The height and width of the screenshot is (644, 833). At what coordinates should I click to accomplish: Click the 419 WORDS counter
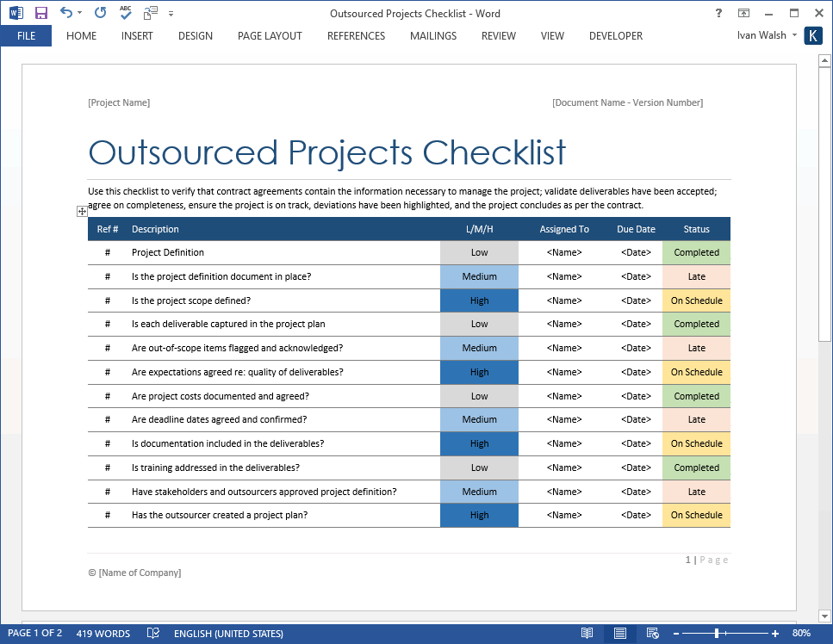(103, 634)
